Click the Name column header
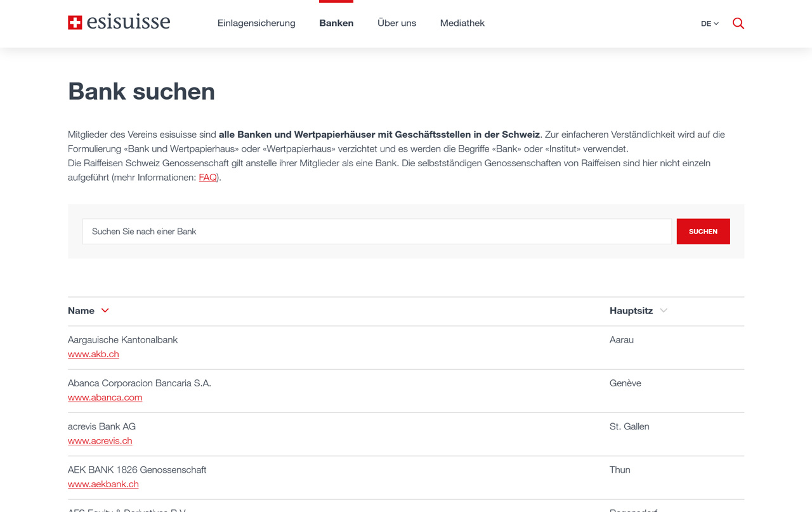Image resolution: width=812 pixels, height=512 pixels. (x=81, y=310)
